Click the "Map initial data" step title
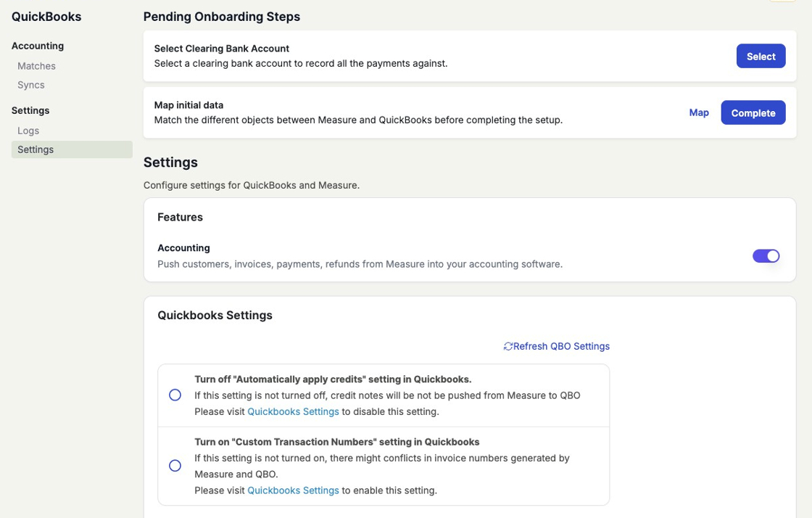The height and width of the screenshot is (518, 812). click(188, 105)
